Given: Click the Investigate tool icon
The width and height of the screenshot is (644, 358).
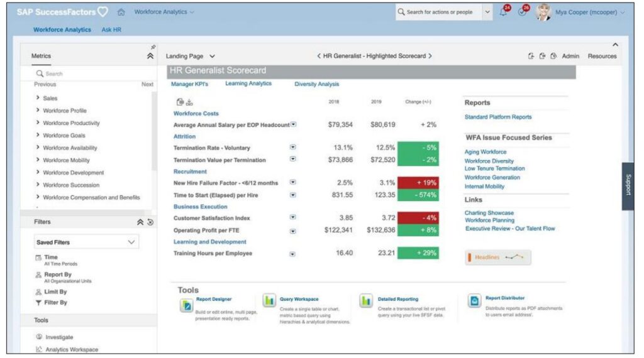Looking at the screenshot, I should point(39,337).
